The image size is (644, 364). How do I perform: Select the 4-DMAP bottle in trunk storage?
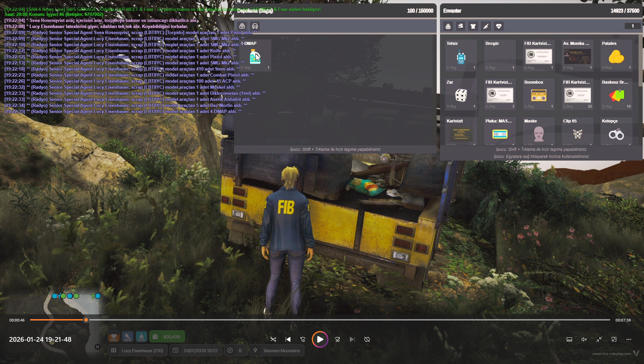pyautogui.click(x=255, y=55)
